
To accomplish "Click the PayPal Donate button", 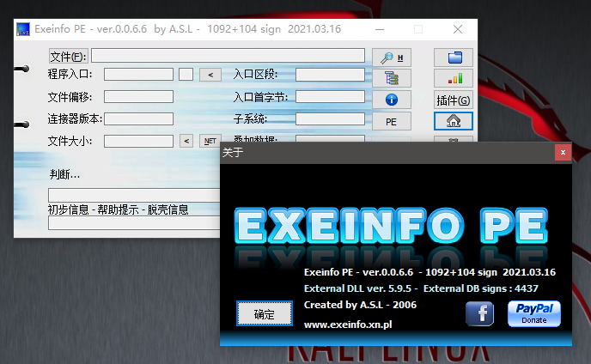I will (x=534, y=313).
